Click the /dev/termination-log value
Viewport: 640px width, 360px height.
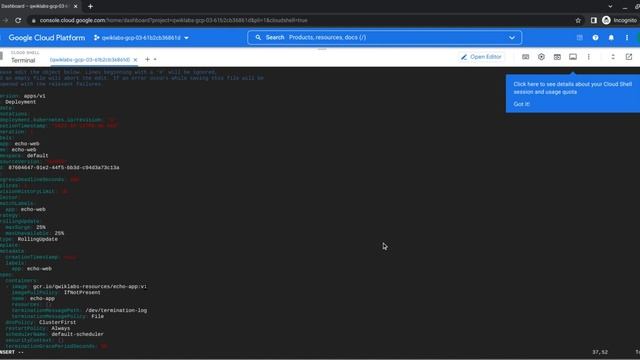click(116, 310)
